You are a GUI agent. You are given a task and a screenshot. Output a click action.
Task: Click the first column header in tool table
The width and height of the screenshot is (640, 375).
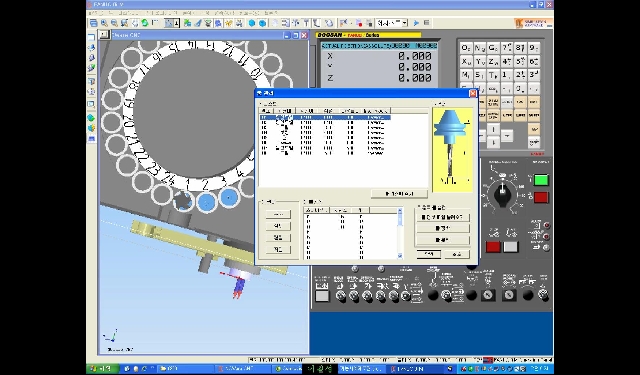[x=266, y=111]
